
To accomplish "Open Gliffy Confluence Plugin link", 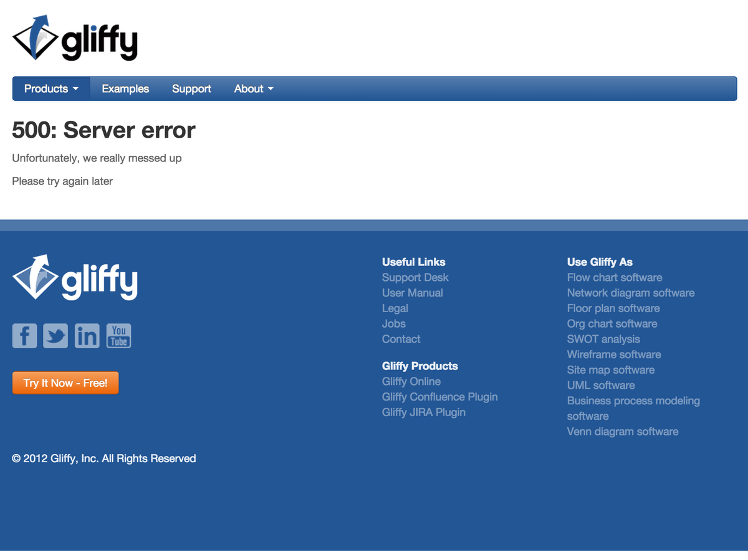I will click(x=440, y=397).
